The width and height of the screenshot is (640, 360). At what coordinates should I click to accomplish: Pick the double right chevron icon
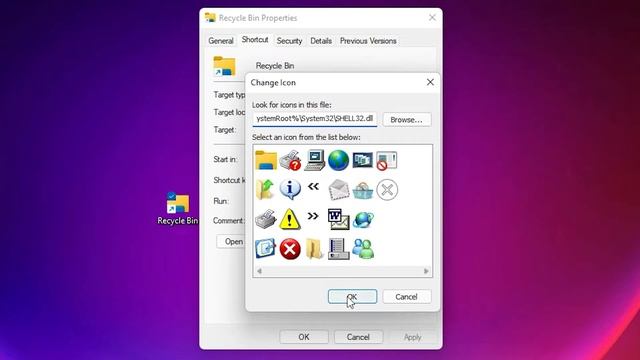[x=313, y=216]
